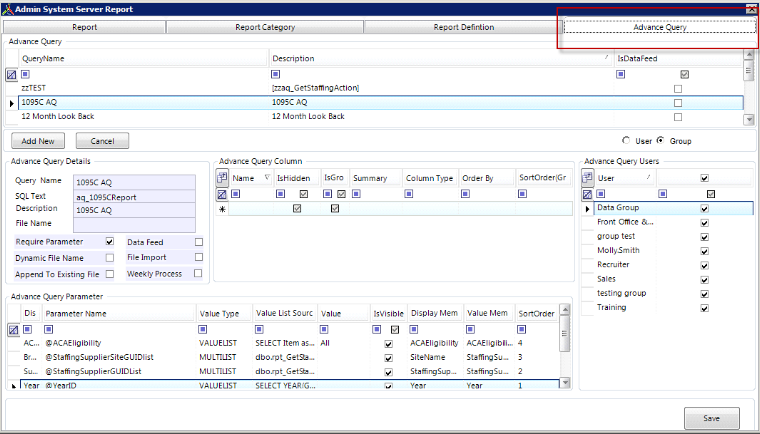Select the Training group row
Viewport: 760px width, 434px height.
667,307
